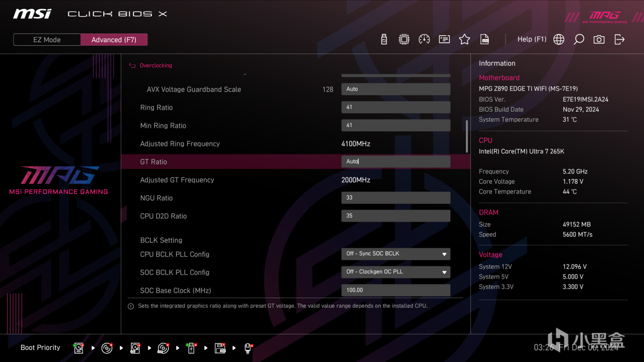Click the CPU D2D Ratio value field

[x=395, y=216]
